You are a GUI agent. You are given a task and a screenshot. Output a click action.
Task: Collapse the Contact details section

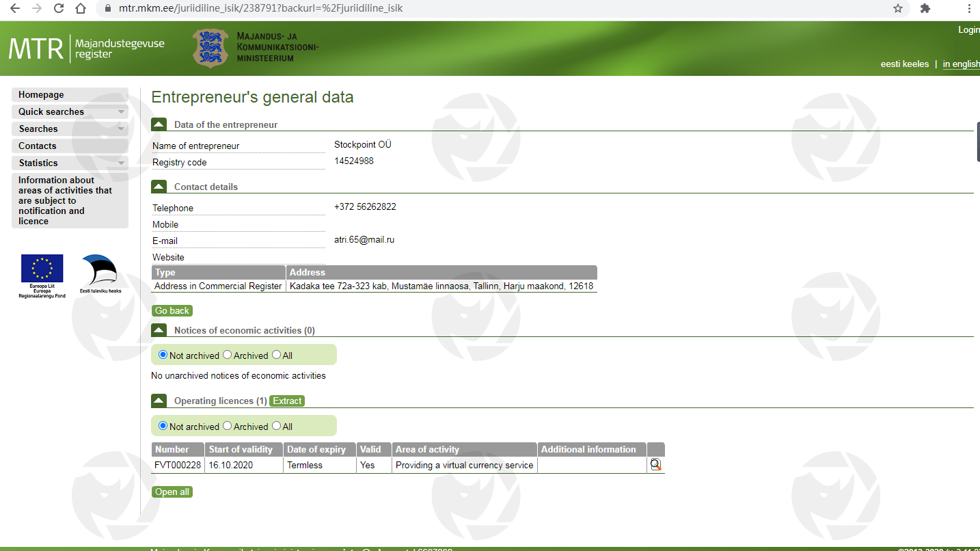[159, 187]
